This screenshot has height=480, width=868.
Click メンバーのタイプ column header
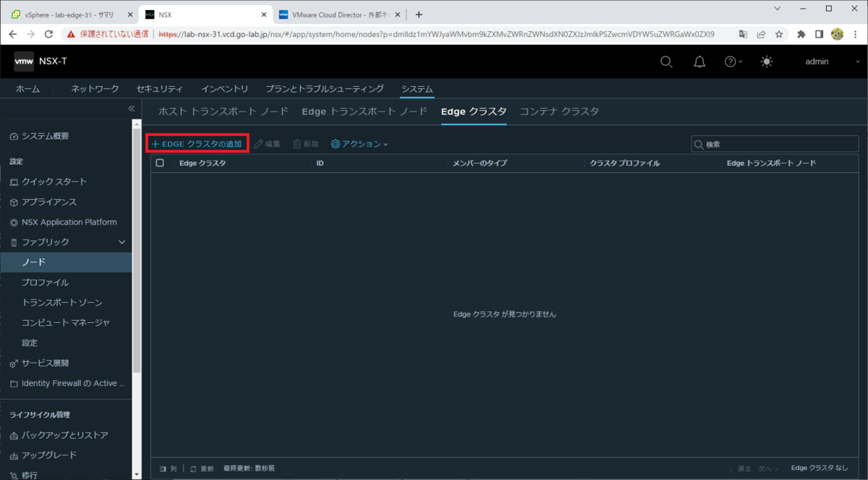coord(480,164)
